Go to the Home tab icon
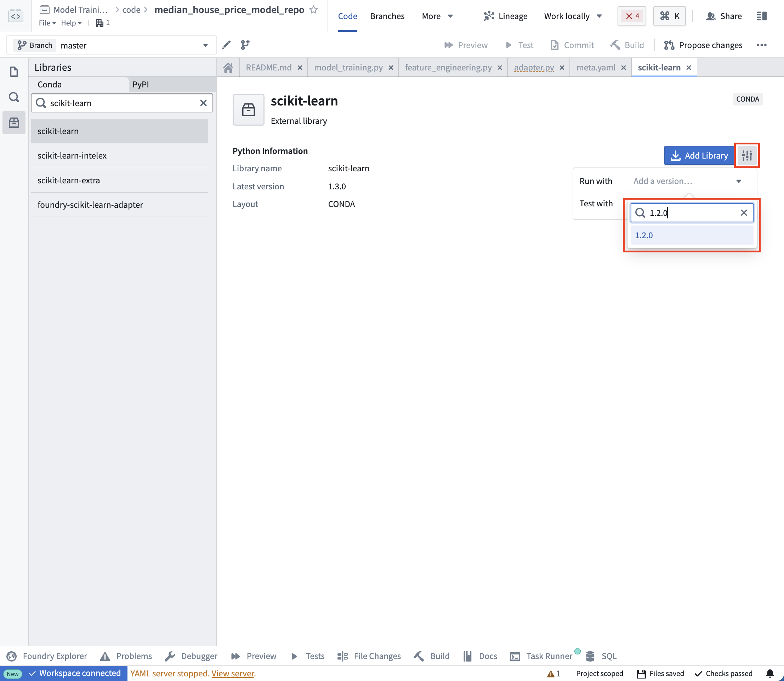Screen dimensions: 784x681 pyautogui.click(x=228, y=68)
